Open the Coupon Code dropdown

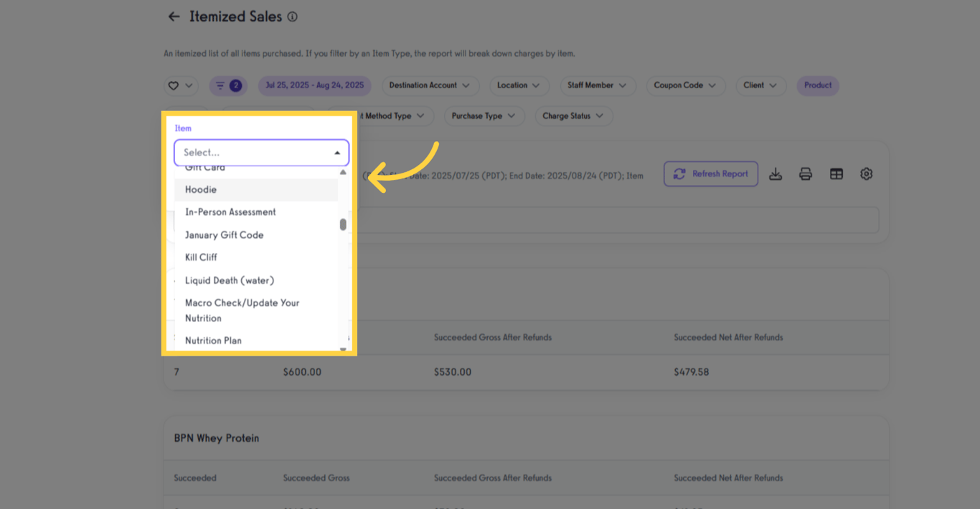pyautogui.click(x=686, y=85)
